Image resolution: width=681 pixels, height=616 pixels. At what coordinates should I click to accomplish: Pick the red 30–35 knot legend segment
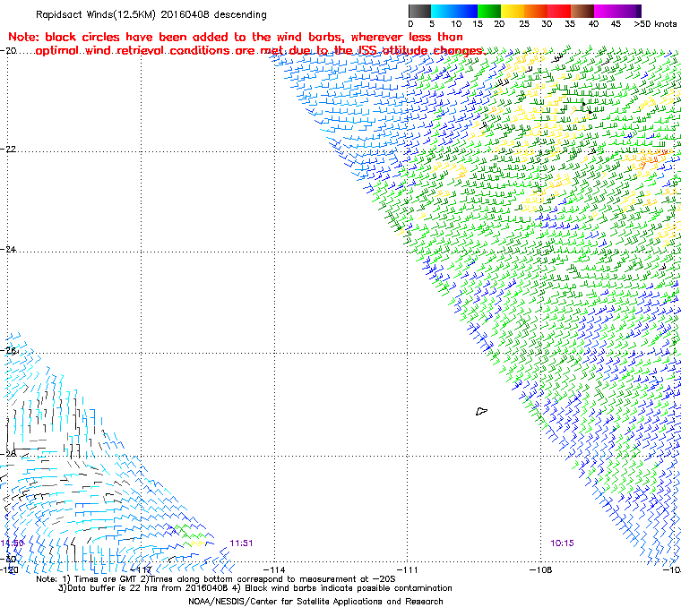click(559, 11)
